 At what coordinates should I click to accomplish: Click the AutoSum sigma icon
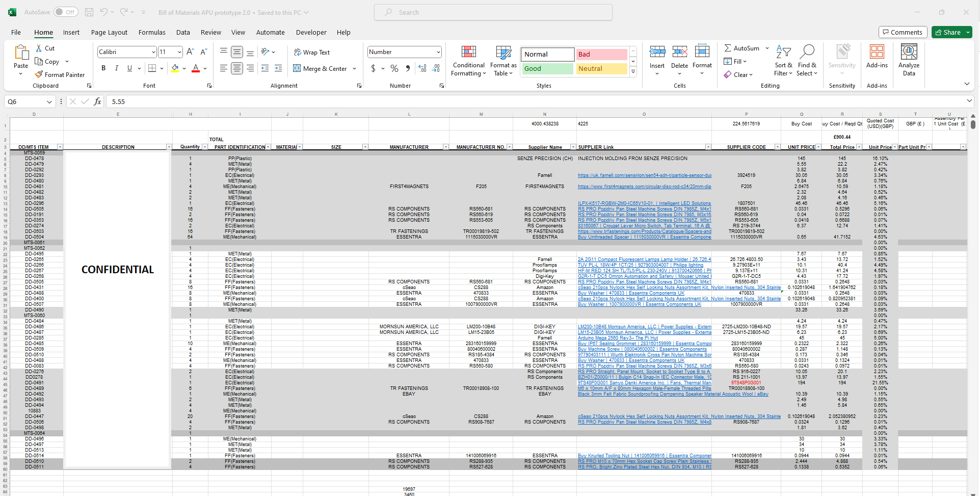point(728,48)
